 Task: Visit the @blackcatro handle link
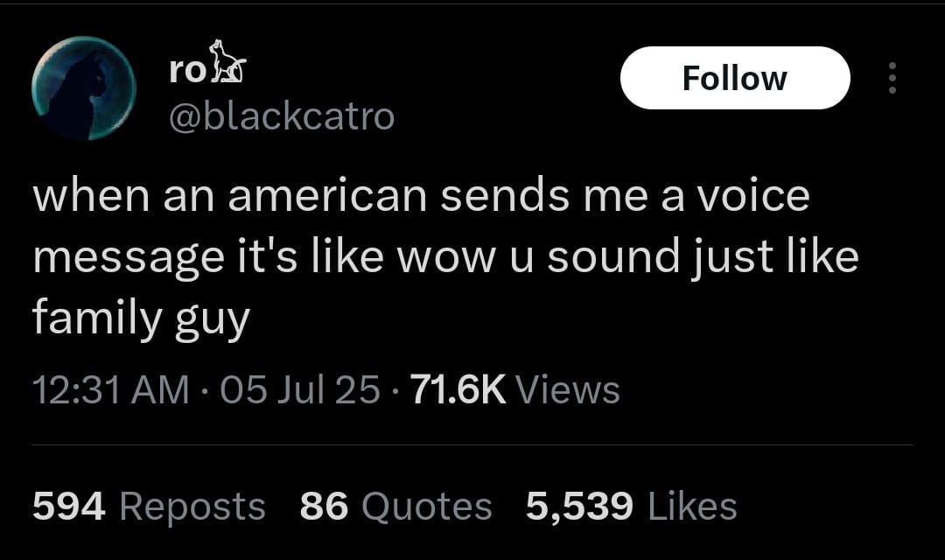click(282, 115)
